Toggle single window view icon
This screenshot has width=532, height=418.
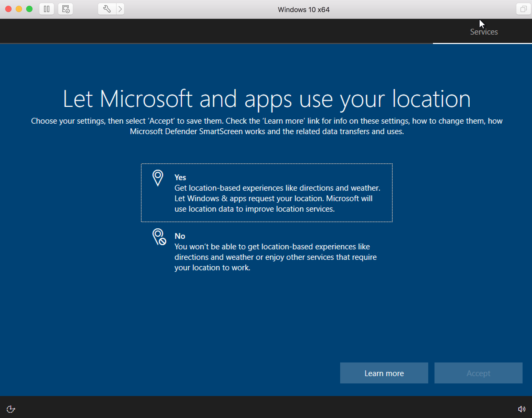coord(523,9)
